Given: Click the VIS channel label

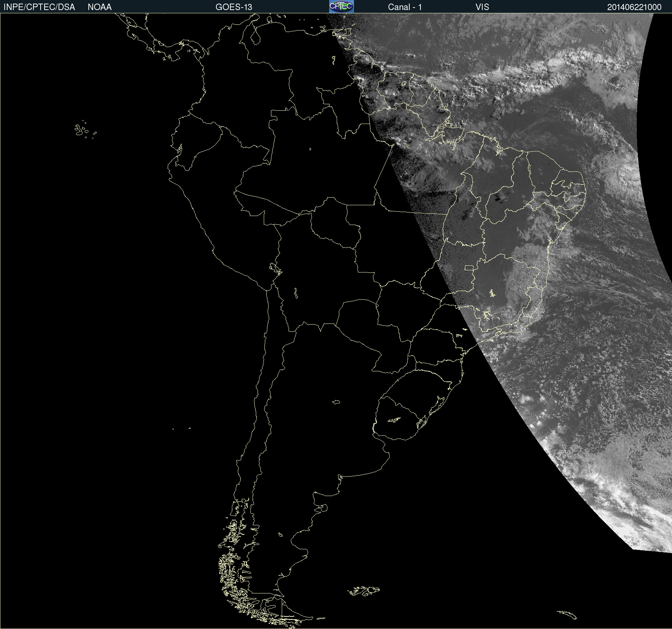Looking at the screenshot, I should pyautogui.click(x=482, y=7).
